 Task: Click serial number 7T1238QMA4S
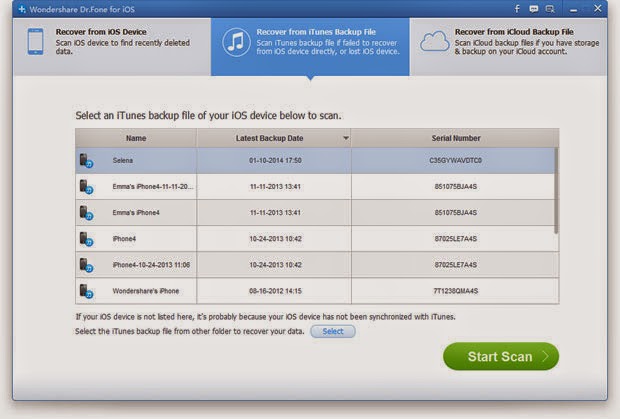[x=456, y=291]
